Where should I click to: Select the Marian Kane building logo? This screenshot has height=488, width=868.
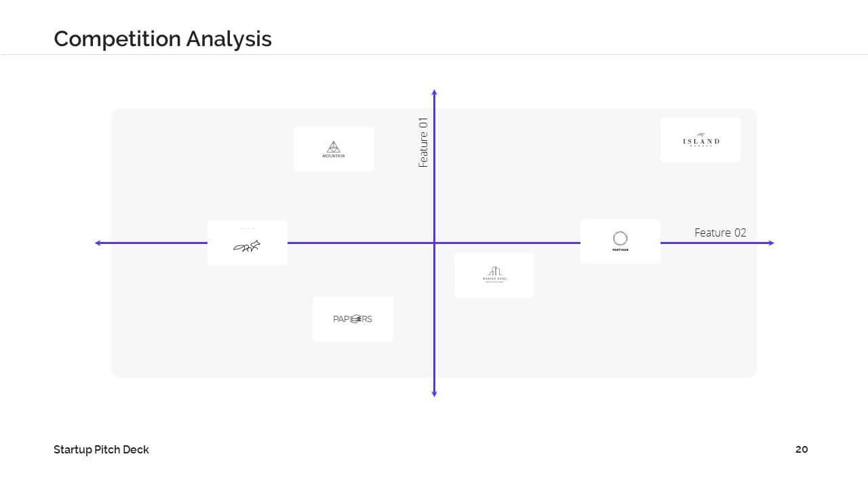tap(494, 275)
